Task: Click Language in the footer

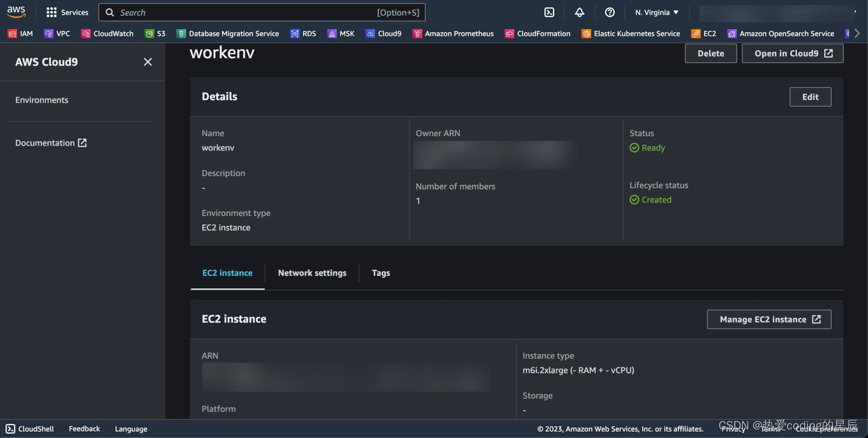Action: click(x=131, y=429)
